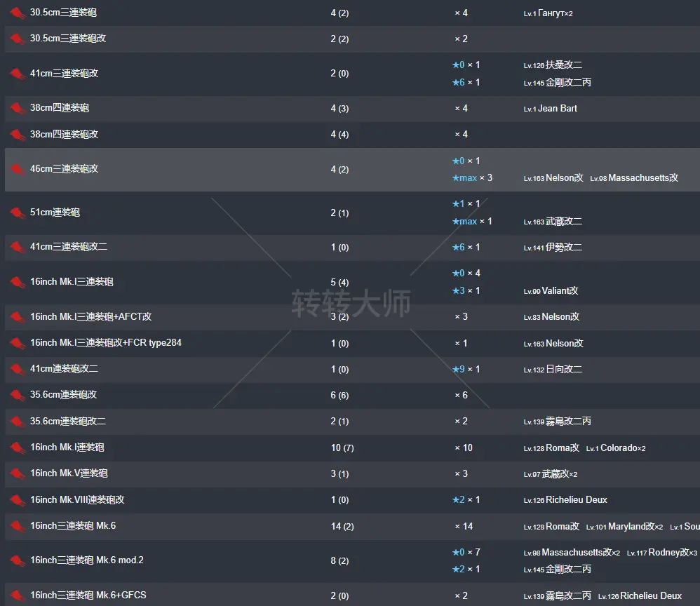Click the ship name Jean Bart
Viewport: 700px width, 606px height.
(x=558, y=109)
